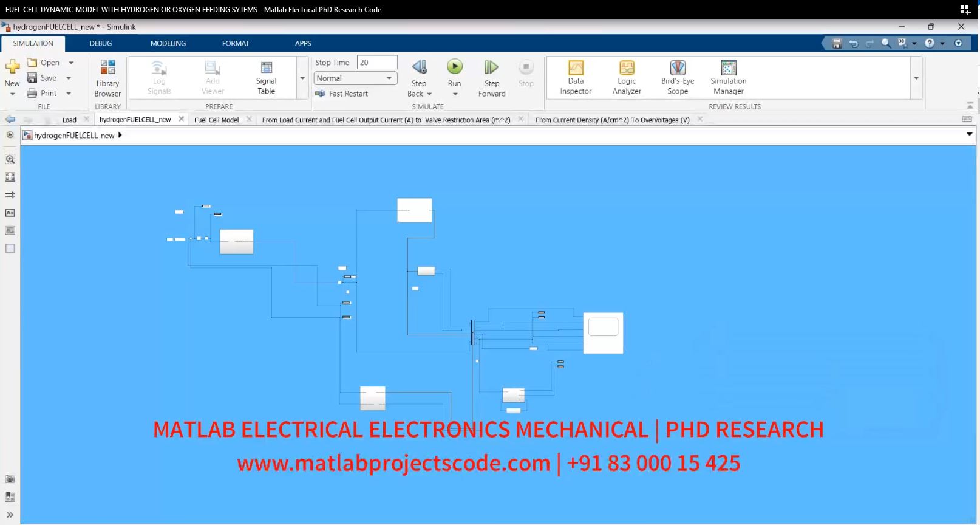Open the model hierarchy dropdown on right
Image resolution: width=980 pixels, height=525 pixels.
[969, 134]
